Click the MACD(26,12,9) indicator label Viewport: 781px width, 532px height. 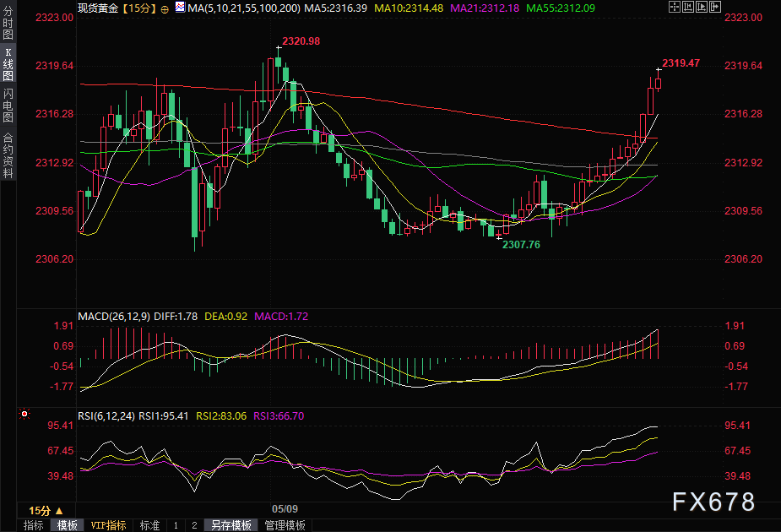point(114,317)
